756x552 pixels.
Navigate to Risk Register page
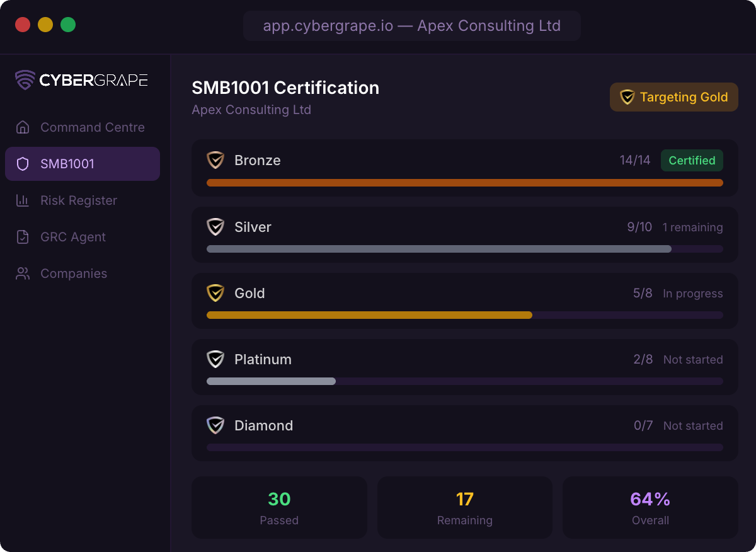coord(79,200)
